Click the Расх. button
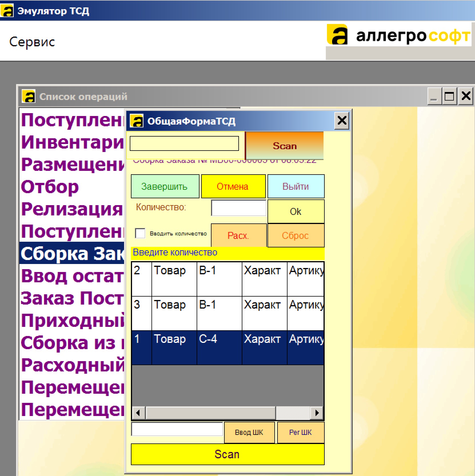Viewport: 475px width, 476px height. click(238, 235)
